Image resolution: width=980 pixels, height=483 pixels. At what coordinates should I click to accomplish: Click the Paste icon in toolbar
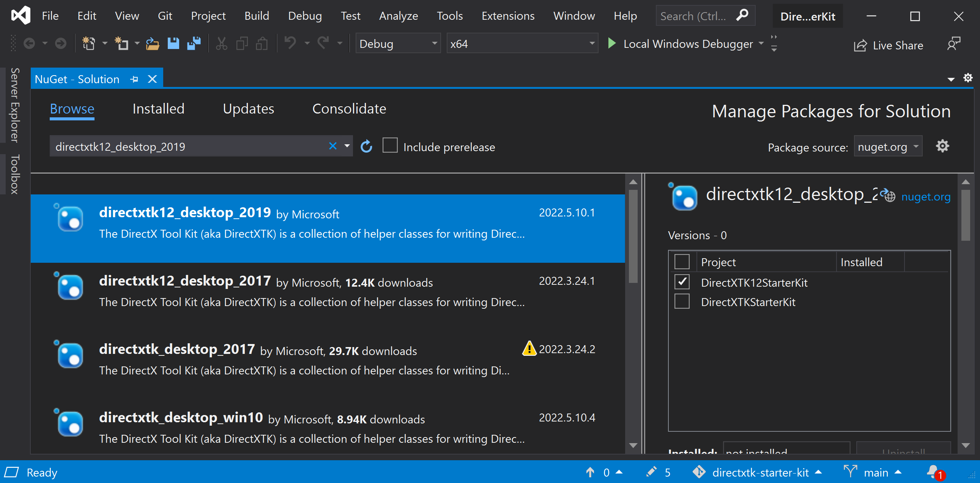pyautogui.click(x=262, y=44)
